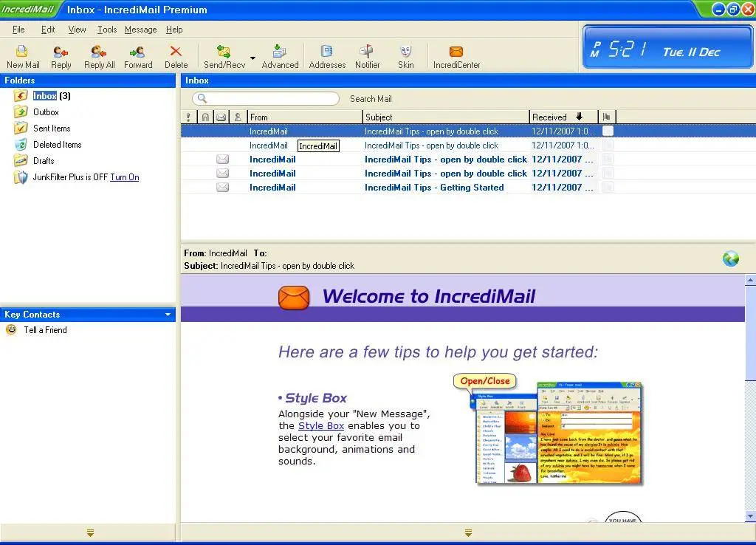Toggle Received column sort arrow
Screen dimensions: 756x545
[x=579, y=117]
